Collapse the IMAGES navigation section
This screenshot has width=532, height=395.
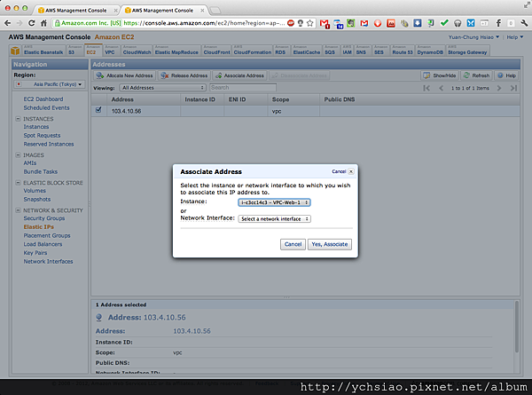18,154
